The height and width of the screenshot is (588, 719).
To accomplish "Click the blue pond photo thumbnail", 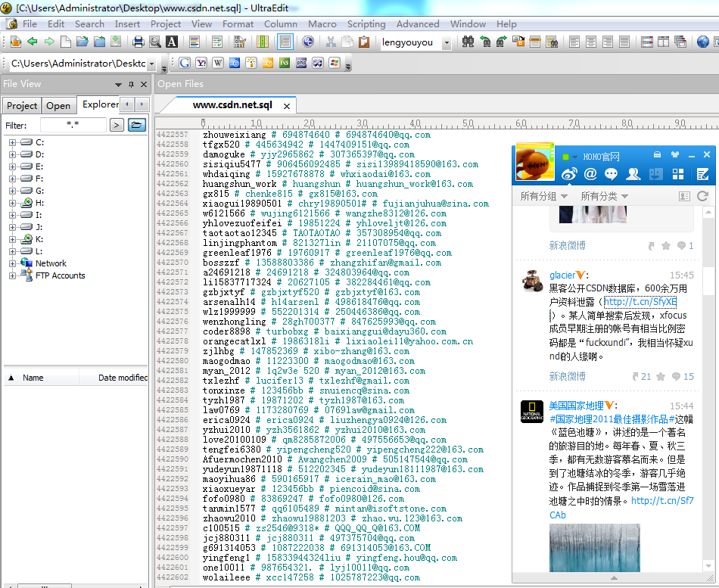I will [x=594, y=548].
